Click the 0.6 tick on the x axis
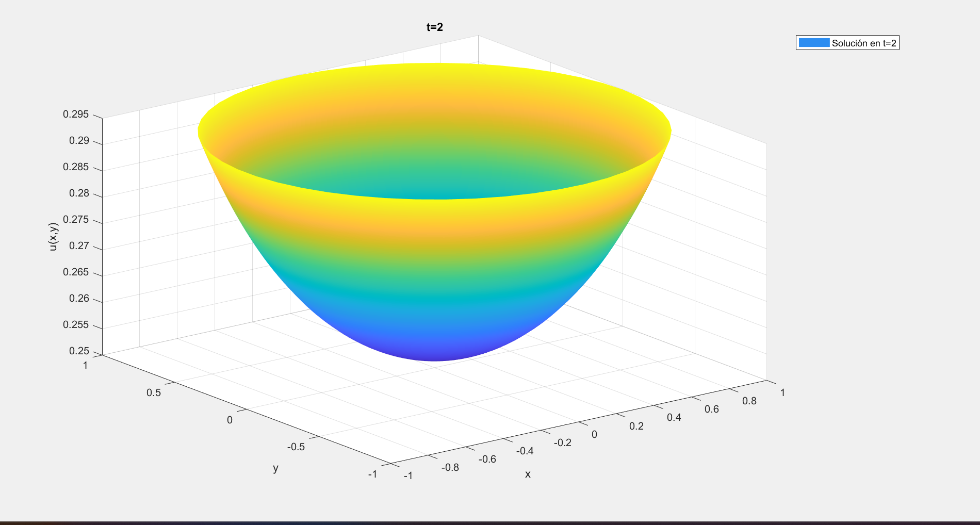This screenshot has height=525, width=980. pos(712,409)
